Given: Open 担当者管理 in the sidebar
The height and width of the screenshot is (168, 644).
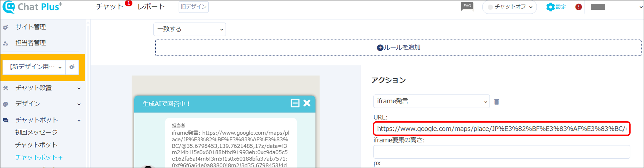Looking at the screenshot, I should click(30, 43).
